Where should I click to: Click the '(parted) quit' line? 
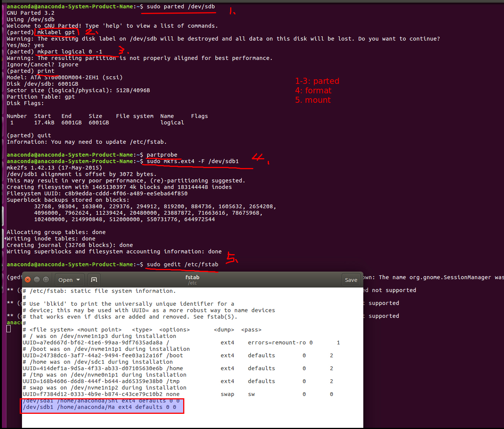click(x=29, y=135)
